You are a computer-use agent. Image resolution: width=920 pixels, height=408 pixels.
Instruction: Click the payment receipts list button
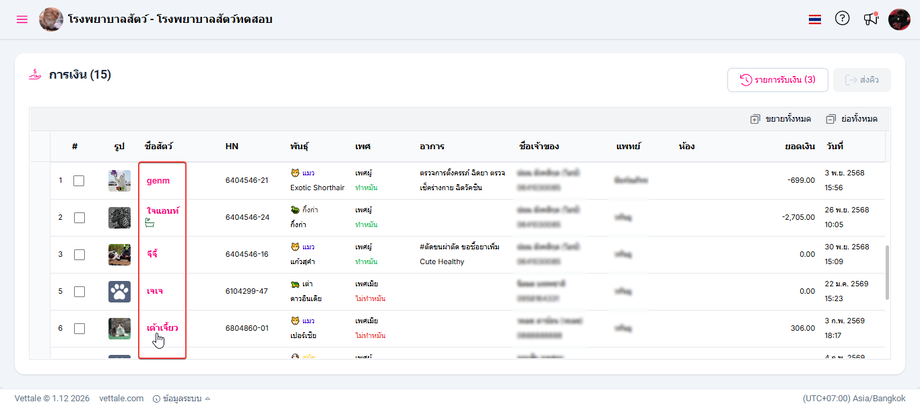tap(777, 80)
